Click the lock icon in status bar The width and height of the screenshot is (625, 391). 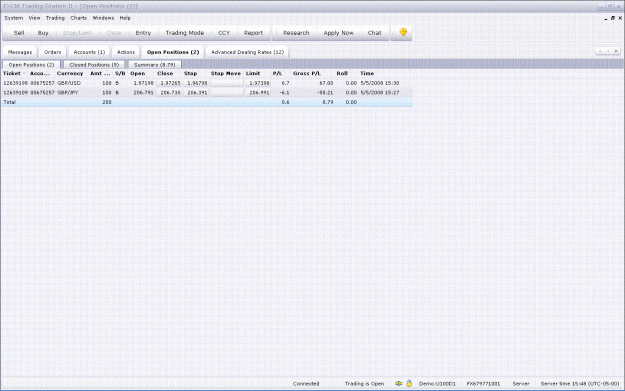pos(409,383)
